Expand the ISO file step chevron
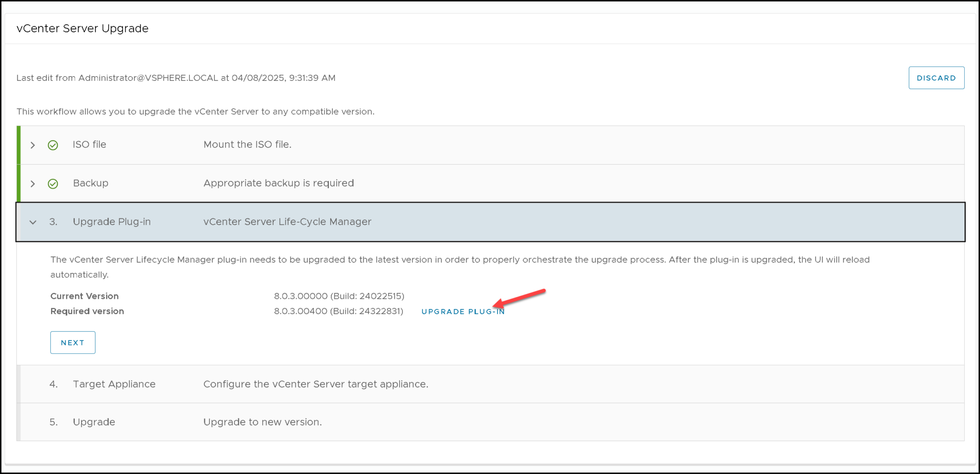The width and height of the screenshot is (980, 474). (33, 145)
